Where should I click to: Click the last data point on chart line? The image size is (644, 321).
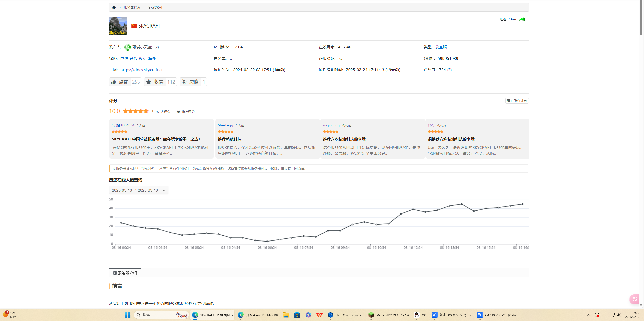pyautogui.click(x=522, y=204)
